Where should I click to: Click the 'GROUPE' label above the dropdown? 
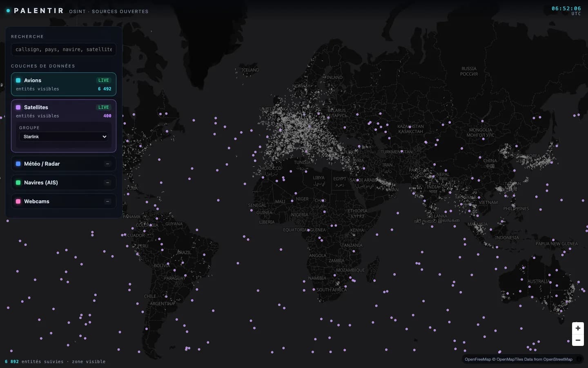tap(29, 128)
